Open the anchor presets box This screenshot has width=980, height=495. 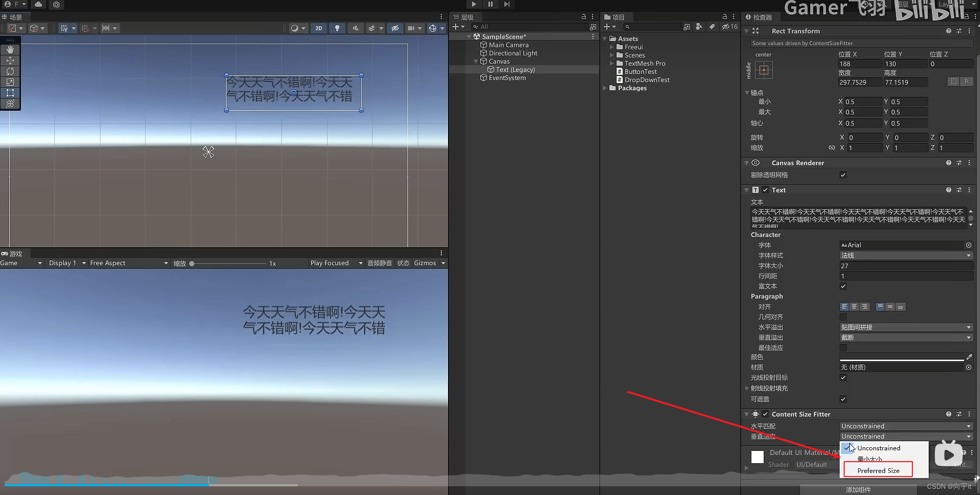pos(764,70)
